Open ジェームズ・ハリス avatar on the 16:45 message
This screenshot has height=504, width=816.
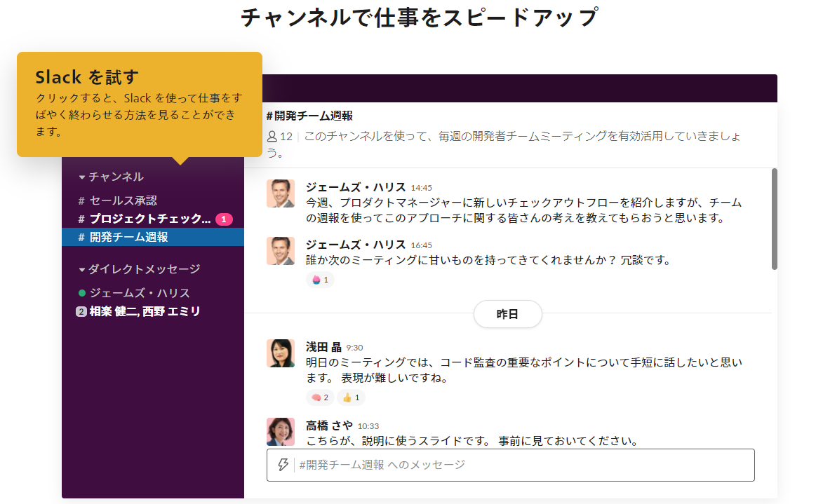[281, 251]
